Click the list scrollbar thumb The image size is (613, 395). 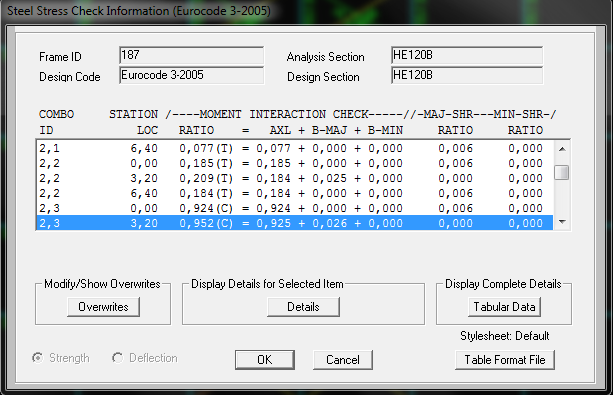[x=562, y=172]
